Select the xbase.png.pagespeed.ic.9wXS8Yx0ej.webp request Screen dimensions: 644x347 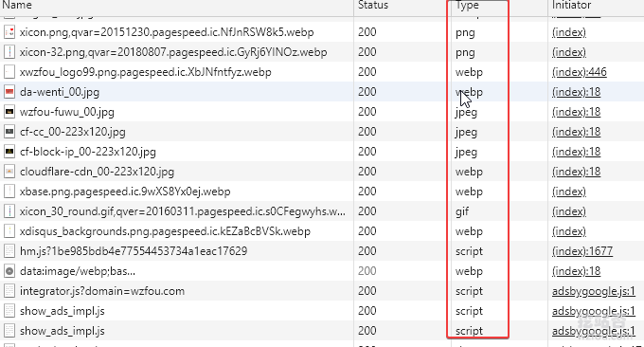125,192
